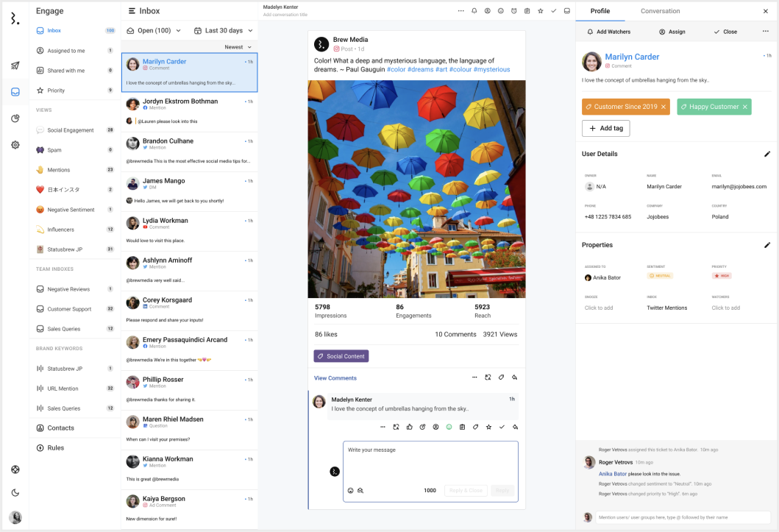Click the Assign button in profile panel

pyautogui.click(x=672, y=32)
